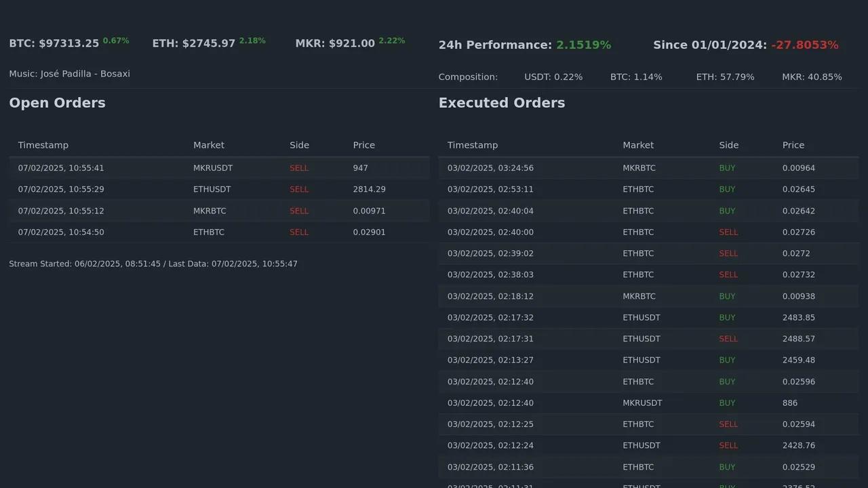The width and height of the screenshot is (868, 488).
Task: Click executed order timestamp 03/02/2025, 02:40:00
Action: coord(490,232)
